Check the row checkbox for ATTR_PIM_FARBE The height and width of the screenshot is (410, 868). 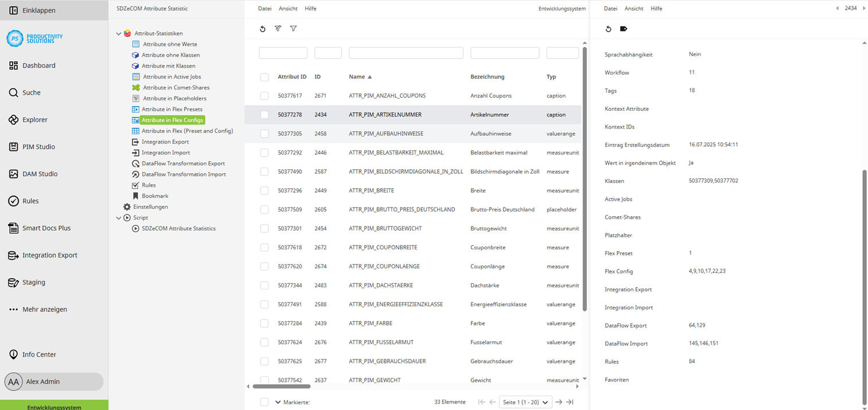point(264,323)
